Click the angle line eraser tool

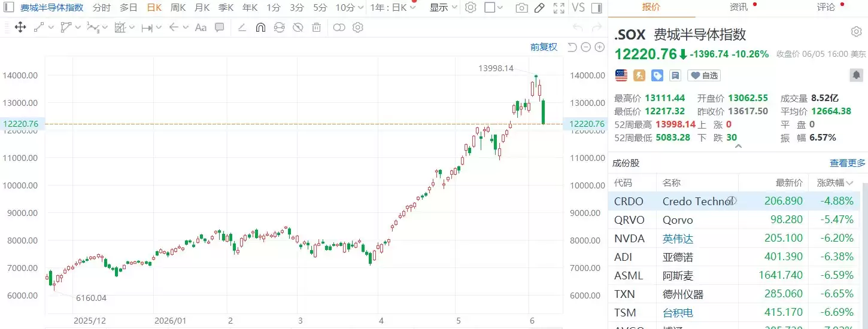click(242, 28)
